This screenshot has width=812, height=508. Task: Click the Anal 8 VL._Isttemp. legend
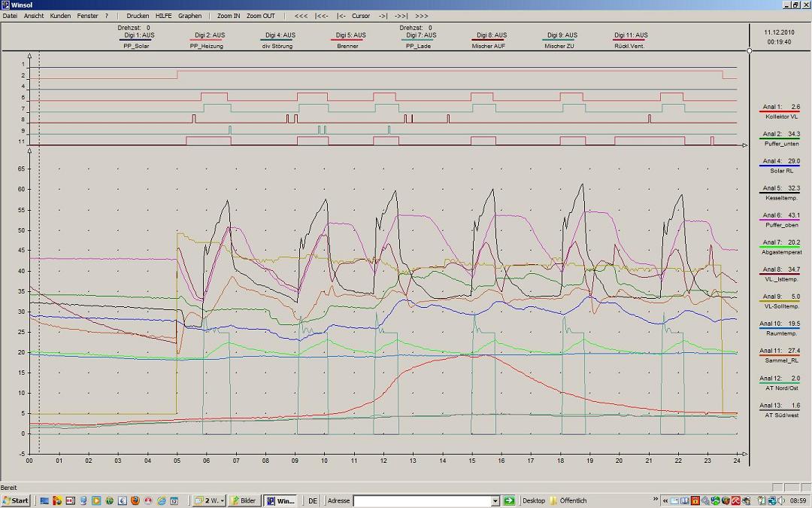780,274
